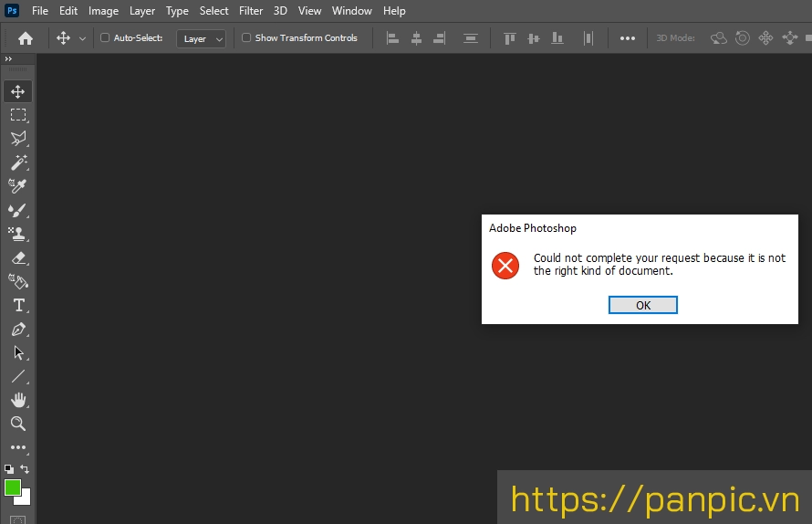Distribute vertically icon in options bar
This screenshot has width=812, height=524.
(x=470, y=38)
